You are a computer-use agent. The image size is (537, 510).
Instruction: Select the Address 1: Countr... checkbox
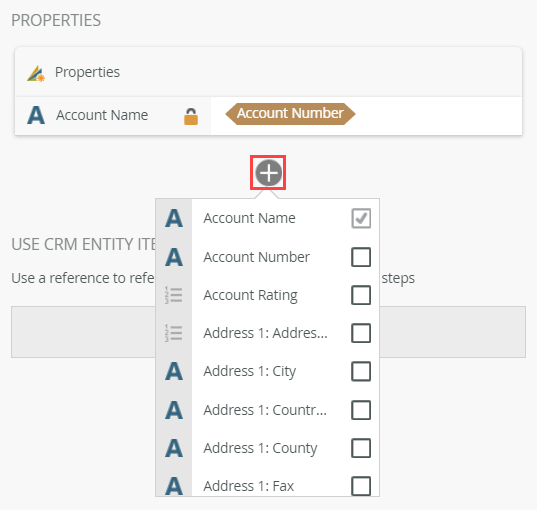(x=361, y=410)
